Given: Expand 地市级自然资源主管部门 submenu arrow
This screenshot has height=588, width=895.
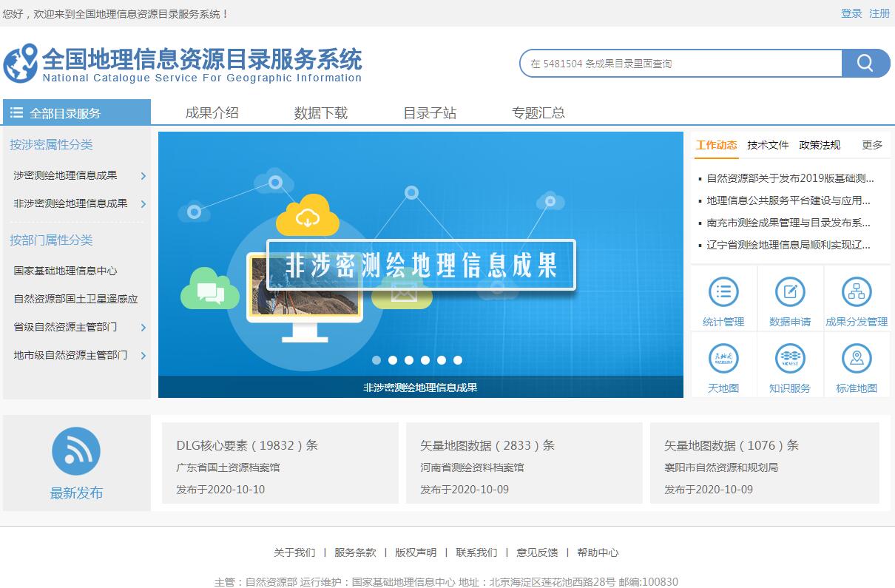Looking at the screenshot, I should click(143, 356).
